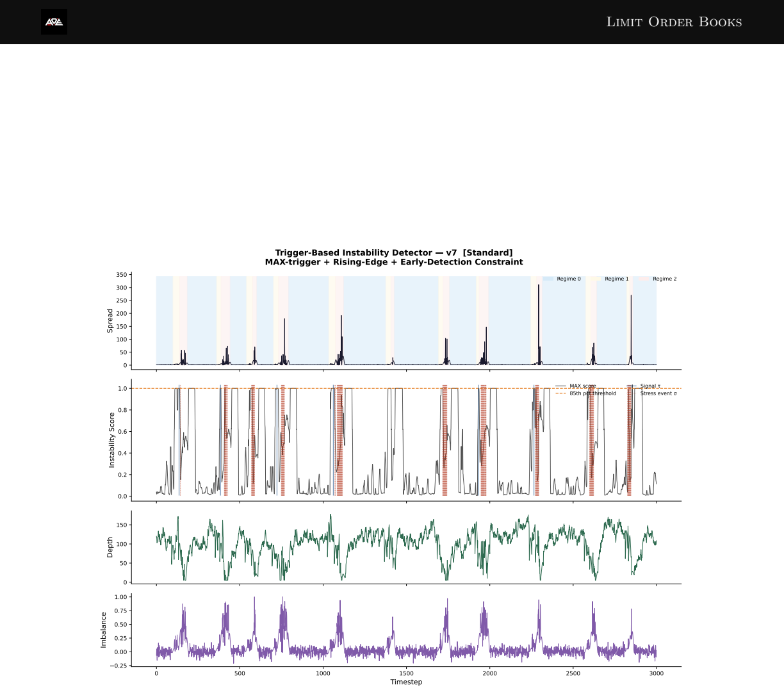Click the 'Regime 0' legend label
This screenshot has height=690, width=784.
pos(569,279)
